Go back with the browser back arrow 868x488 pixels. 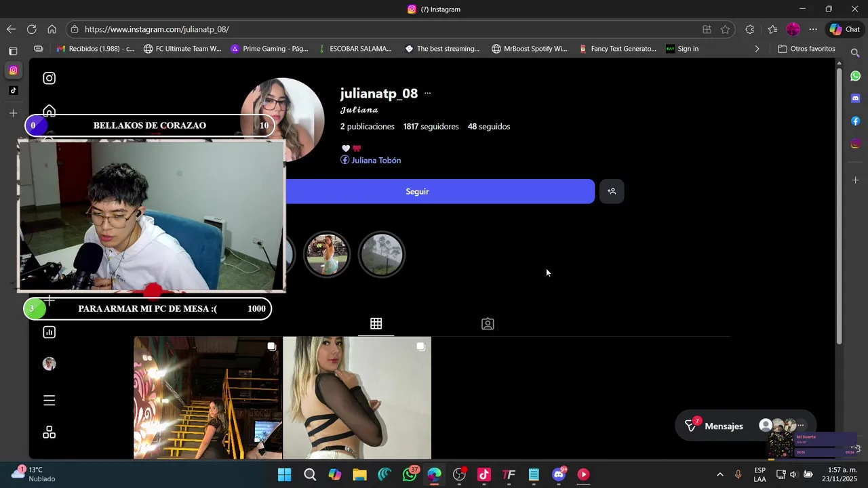click(x=11, y=29)
